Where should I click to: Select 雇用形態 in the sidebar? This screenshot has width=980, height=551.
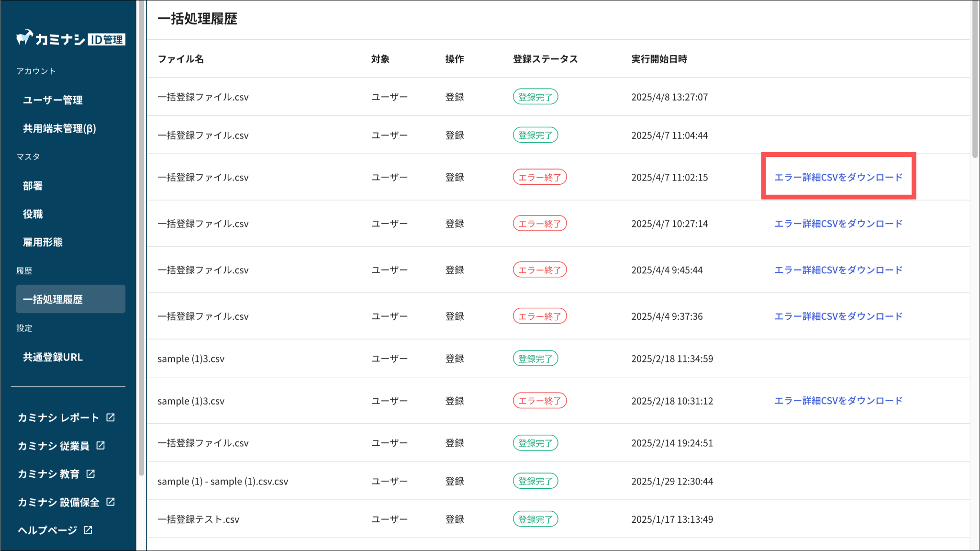coord(43,242)
